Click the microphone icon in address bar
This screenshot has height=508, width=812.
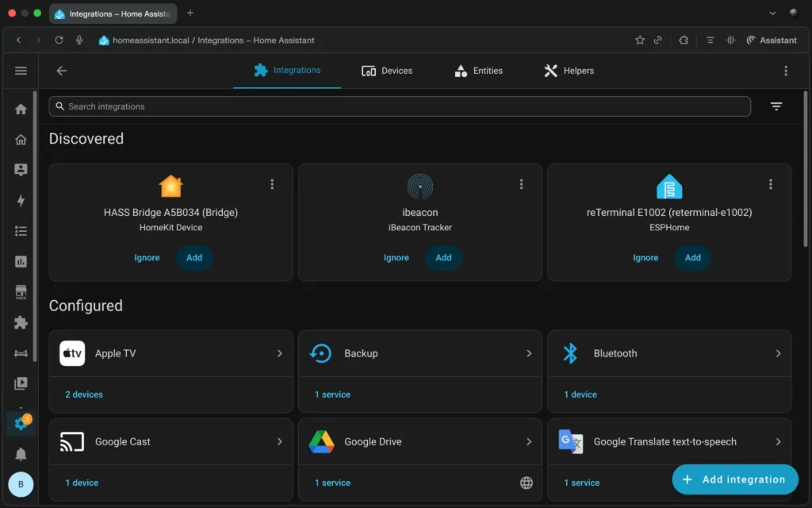pos(79,40)
